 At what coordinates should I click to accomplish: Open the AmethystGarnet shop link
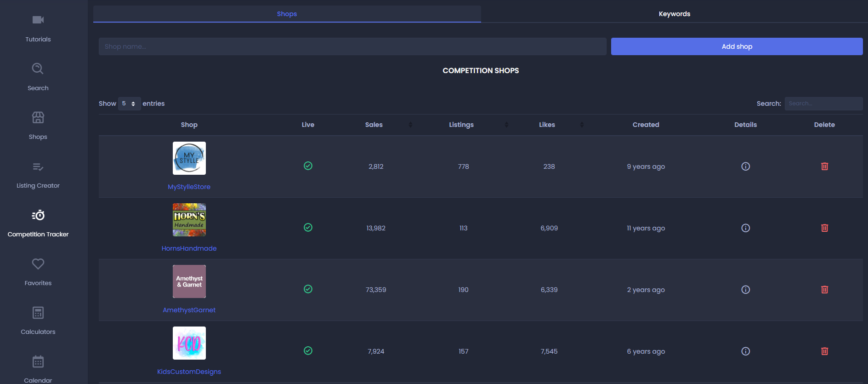click(189, 310)
